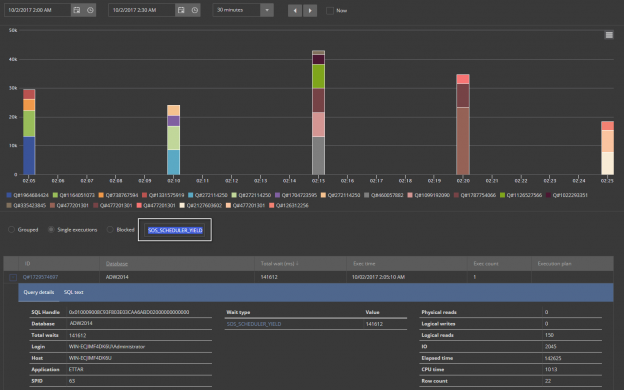The width and height of the screenshot is (624, 390).
Task: Toggle orange legend series Q#738767594
Action: click(118, 195)
